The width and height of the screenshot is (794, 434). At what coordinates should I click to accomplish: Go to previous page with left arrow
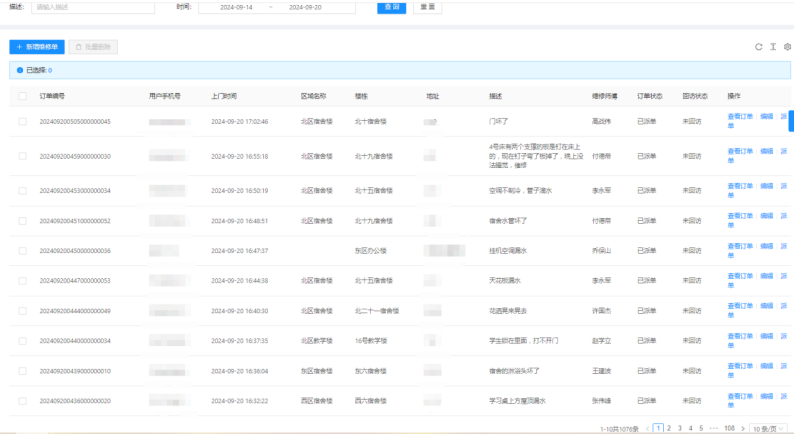pos(647,428)
